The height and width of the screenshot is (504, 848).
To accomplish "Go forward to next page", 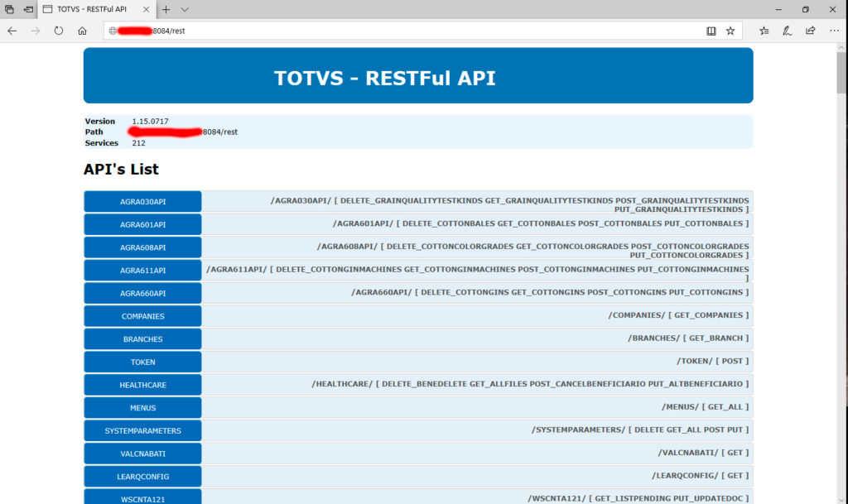I will click(x=35, y=31).
